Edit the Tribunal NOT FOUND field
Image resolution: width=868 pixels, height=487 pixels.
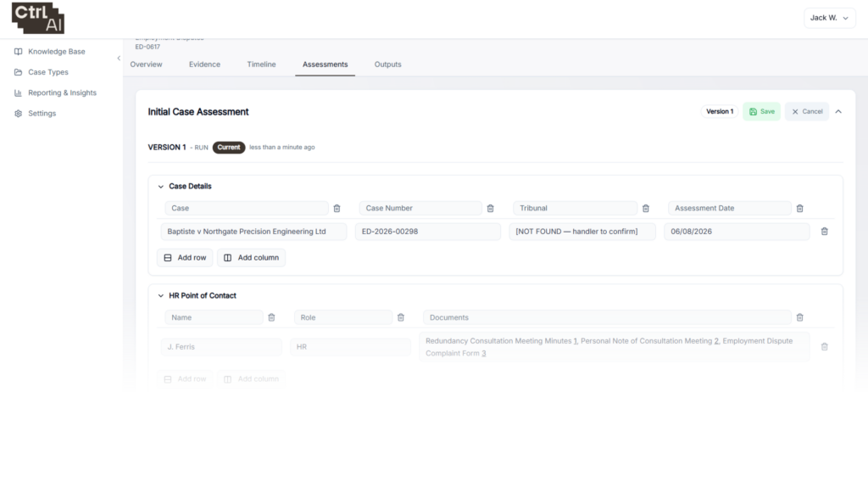(x=582, y=232)
